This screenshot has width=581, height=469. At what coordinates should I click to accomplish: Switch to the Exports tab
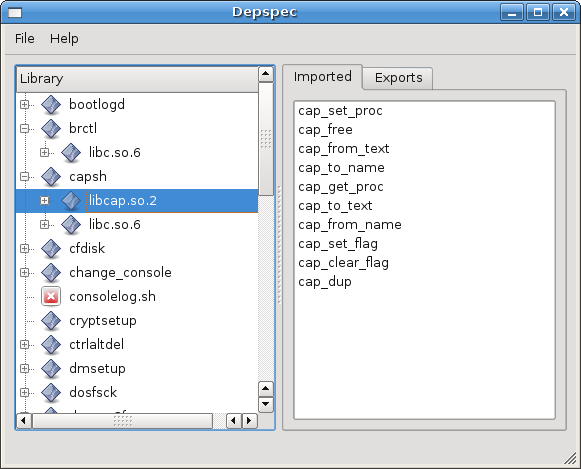[398, 78]
